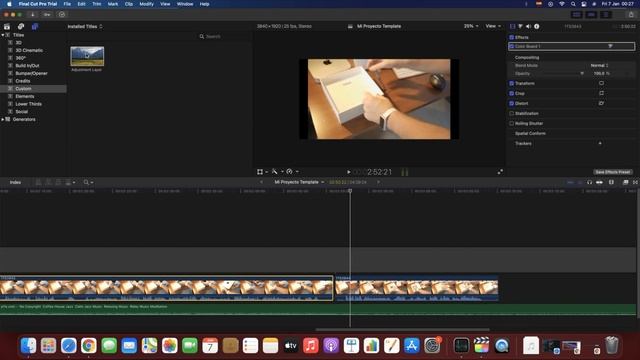
Task: Open the Modify menu
Action: [147, 4]
